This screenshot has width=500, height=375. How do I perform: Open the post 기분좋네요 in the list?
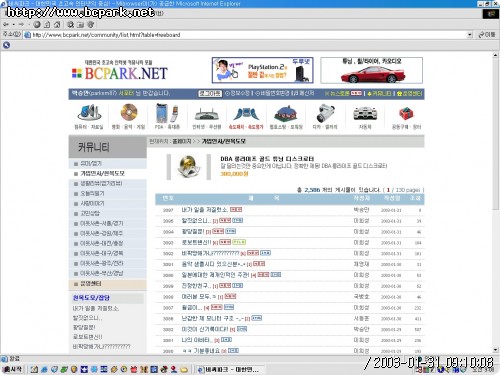[201, 350]
